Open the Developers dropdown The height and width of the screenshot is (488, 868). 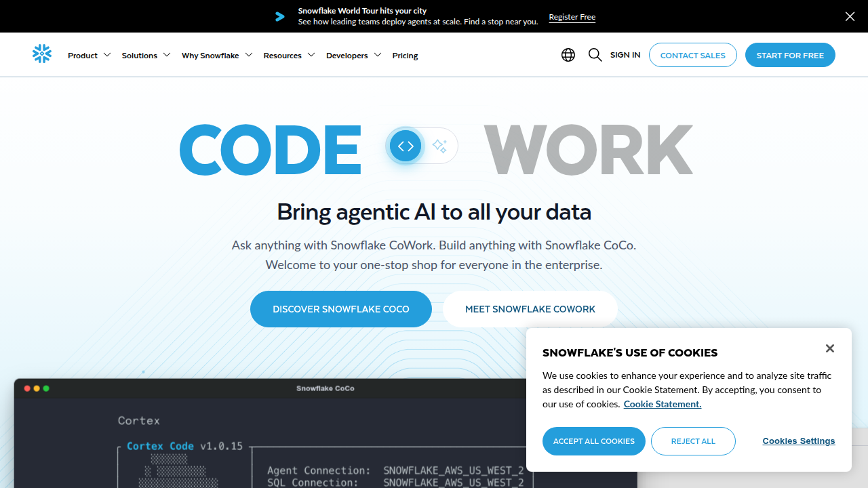click(x=353, y=56)
